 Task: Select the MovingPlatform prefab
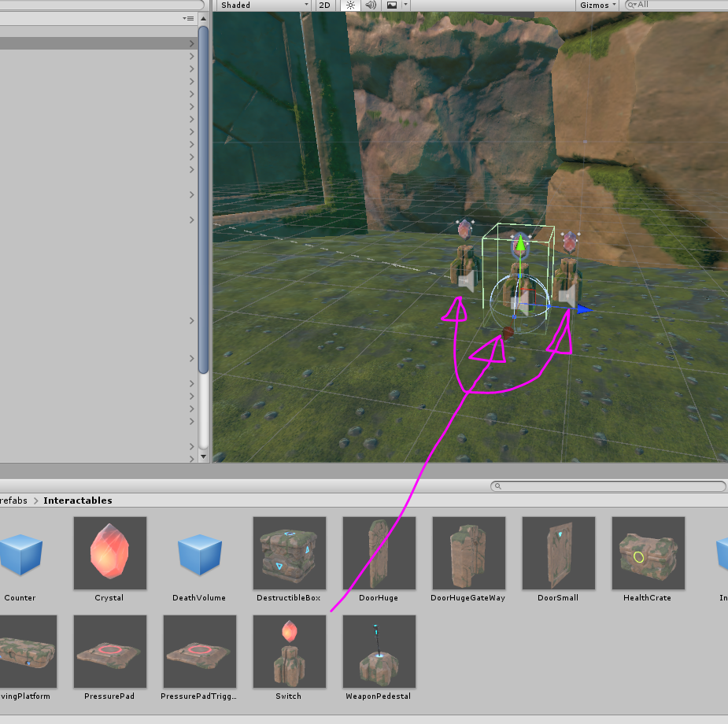point(27,652)
